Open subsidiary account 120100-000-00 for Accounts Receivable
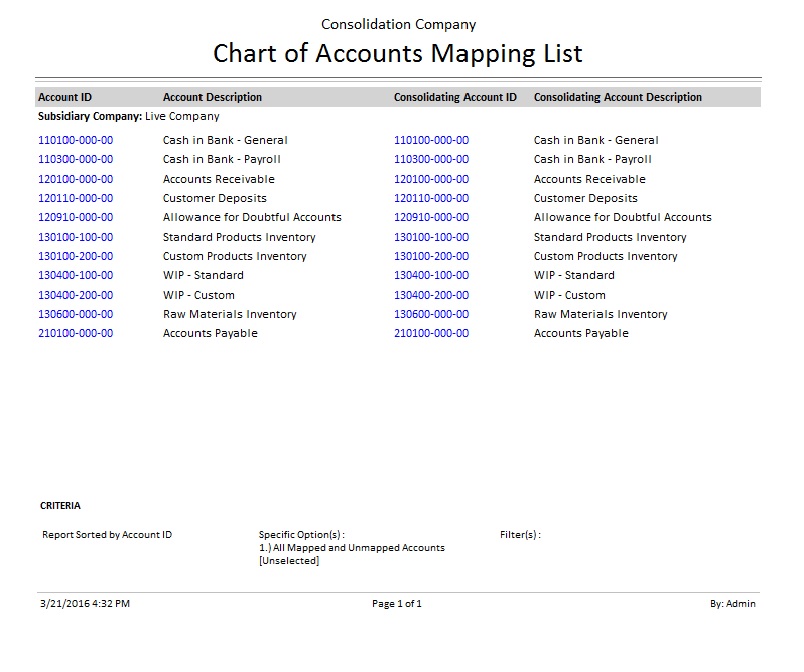The width and height of the screenshot is (804, 672). click(75, 179)
